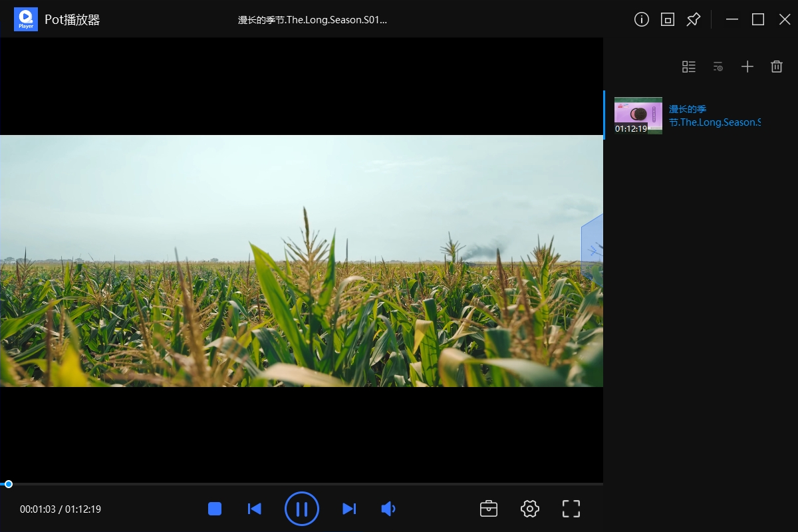Mute the volume speaker icon
This screenshot has width=798, height=532.
click(388, 509)
